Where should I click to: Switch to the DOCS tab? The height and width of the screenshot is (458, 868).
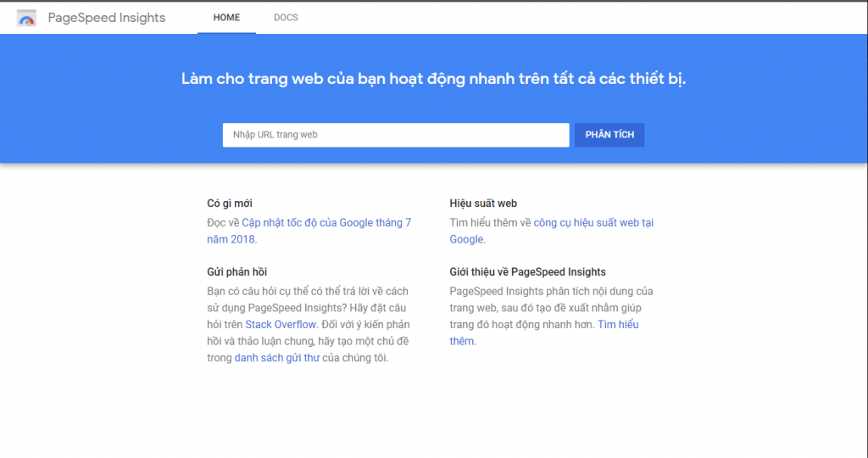click(286, 18)
